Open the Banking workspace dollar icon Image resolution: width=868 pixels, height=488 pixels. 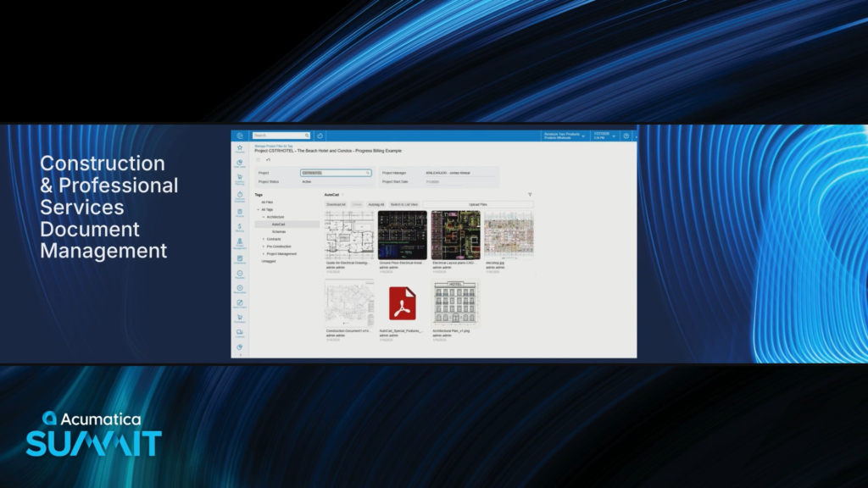240,227
